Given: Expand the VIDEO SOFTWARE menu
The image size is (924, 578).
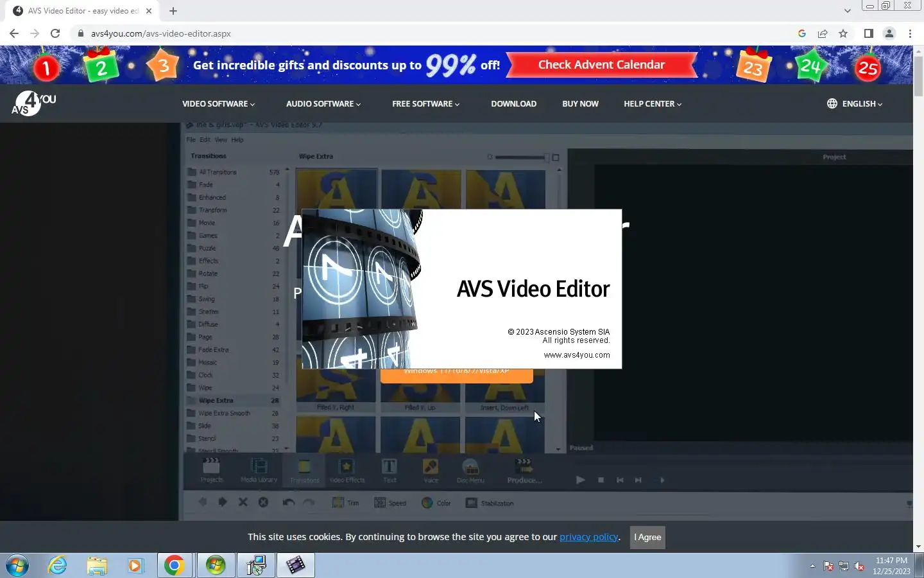Looking at the screenshot, I should [218, 103].
